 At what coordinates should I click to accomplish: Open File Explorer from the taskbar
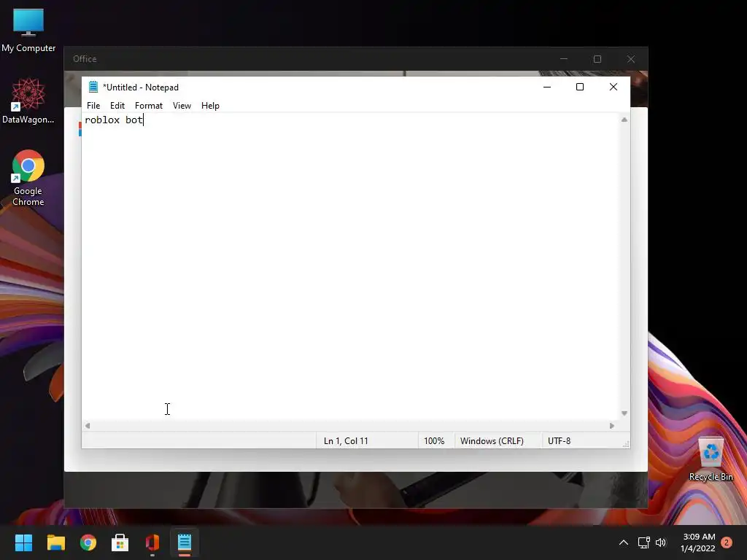[55, 542]
